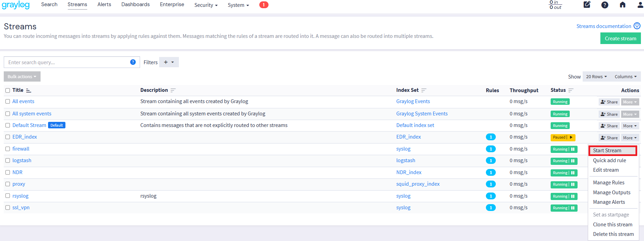644x241 pixels.
Task: Choose Start Stream from the context menu
Action: point(607,151)
